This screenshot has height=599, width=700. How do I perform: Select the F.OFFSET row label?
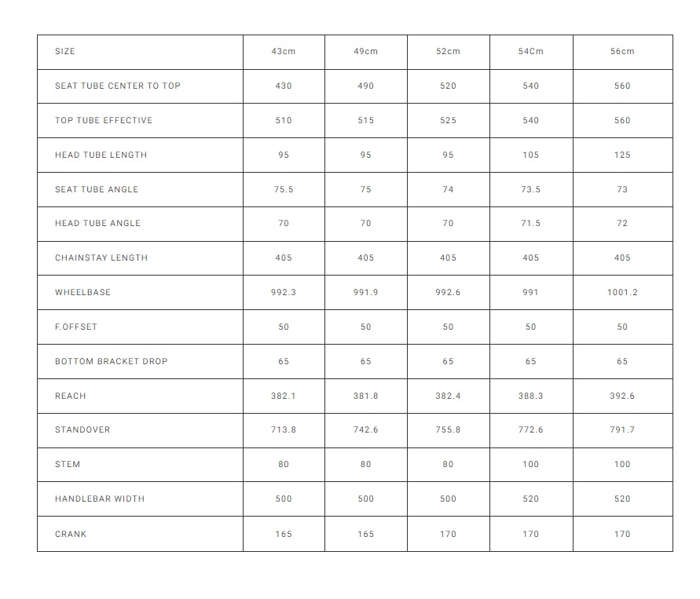click(76, 327)
